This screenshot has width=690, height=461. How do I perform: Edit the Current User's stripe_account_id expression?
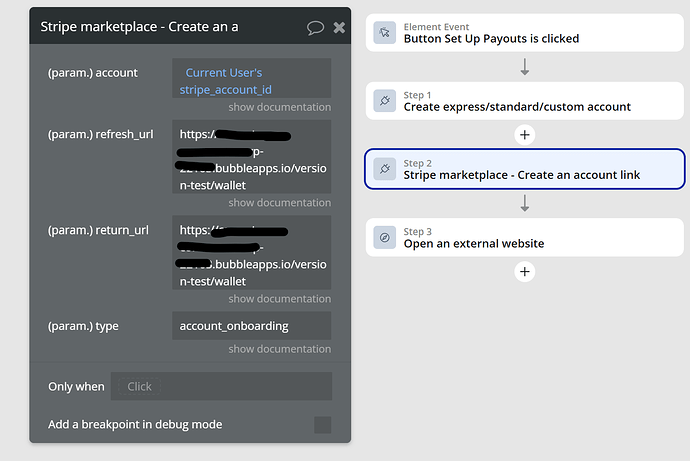[252, 78]
